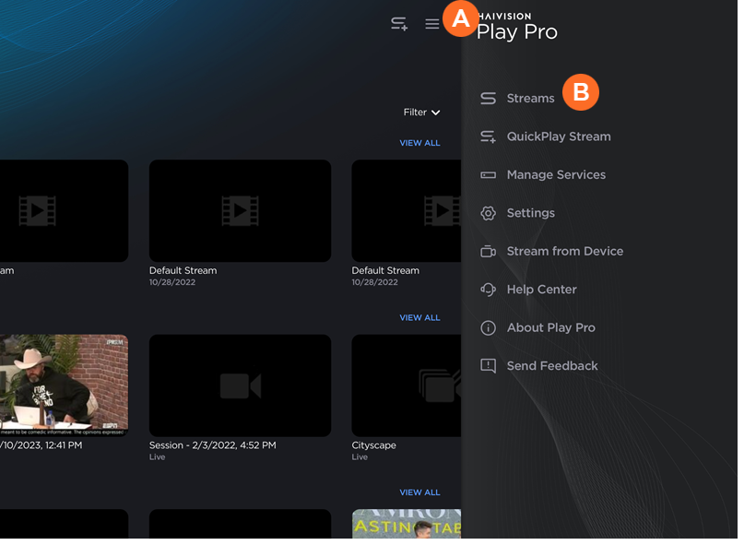Click the hamburger menu icon
The image size is (756, 557).
[x=431, y=24]
